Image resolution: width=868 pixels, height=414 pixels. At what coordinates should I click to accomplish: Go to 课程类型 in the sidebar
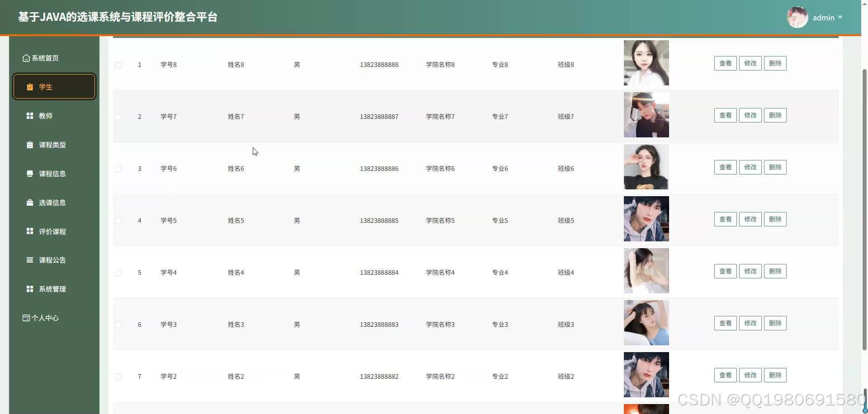coord(54,145)
